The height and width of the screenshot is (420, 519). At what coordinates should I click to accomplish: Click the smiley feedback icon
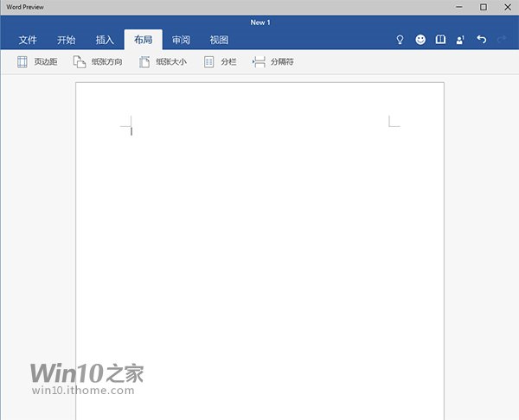420,40
